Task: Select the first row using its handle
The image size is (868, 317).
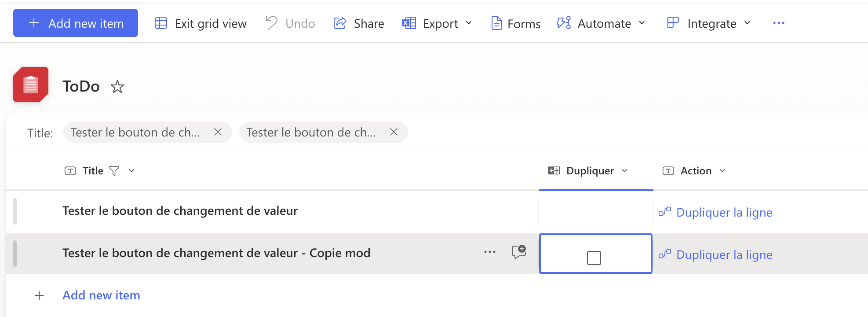Action: click(x=15, y=211)
